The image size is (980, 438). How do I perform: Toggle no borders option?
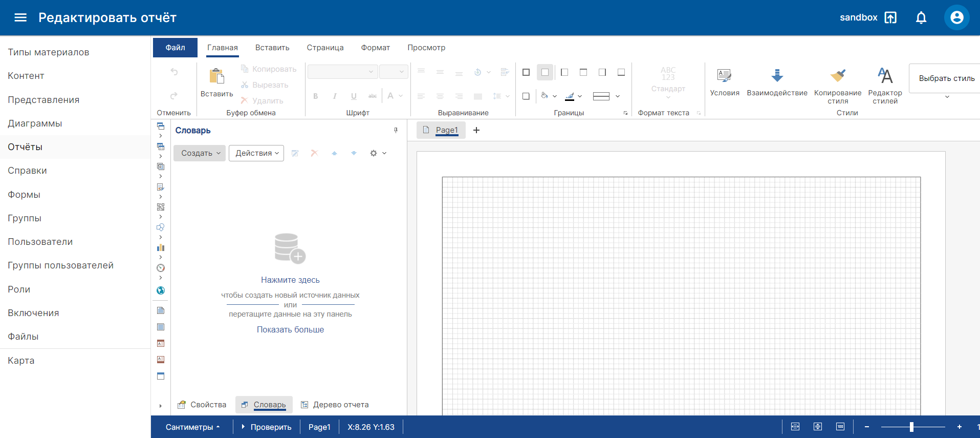click(545, 72)
